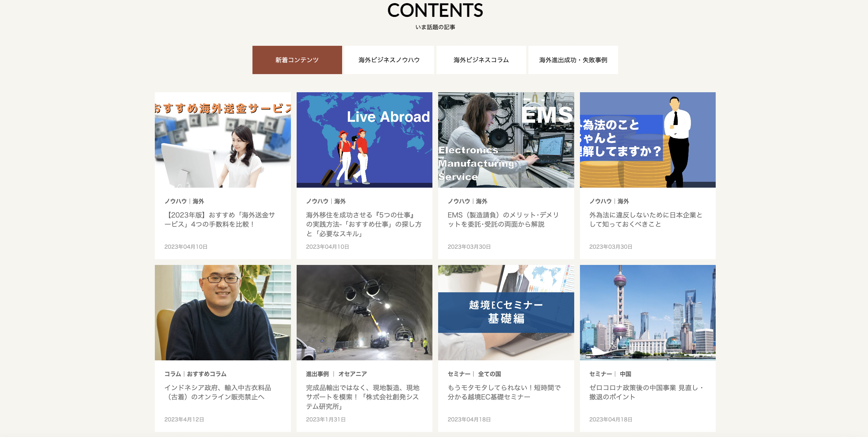Click date 2023年04月10日 on 海外送金 card

(x=186, y=247)
